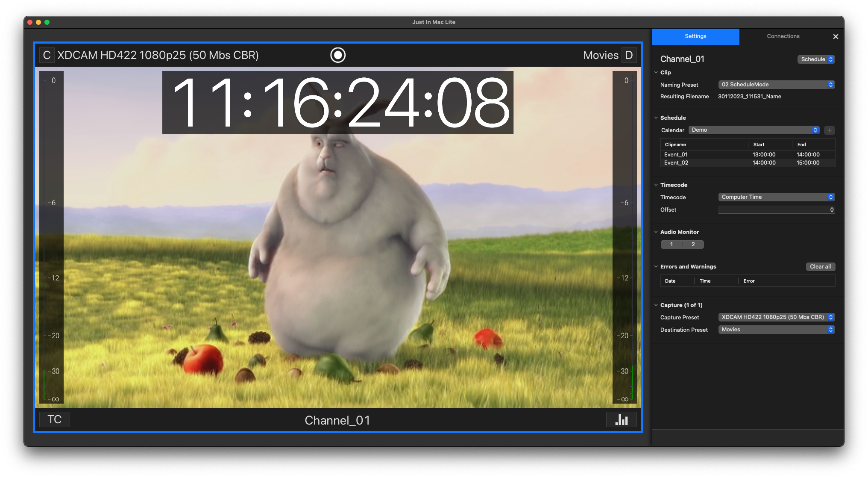Image resolution: width=868 pixels, height=478 pixels.
Task: Open the Naming Preset dropdown
Action: click(x=776, y=85)
